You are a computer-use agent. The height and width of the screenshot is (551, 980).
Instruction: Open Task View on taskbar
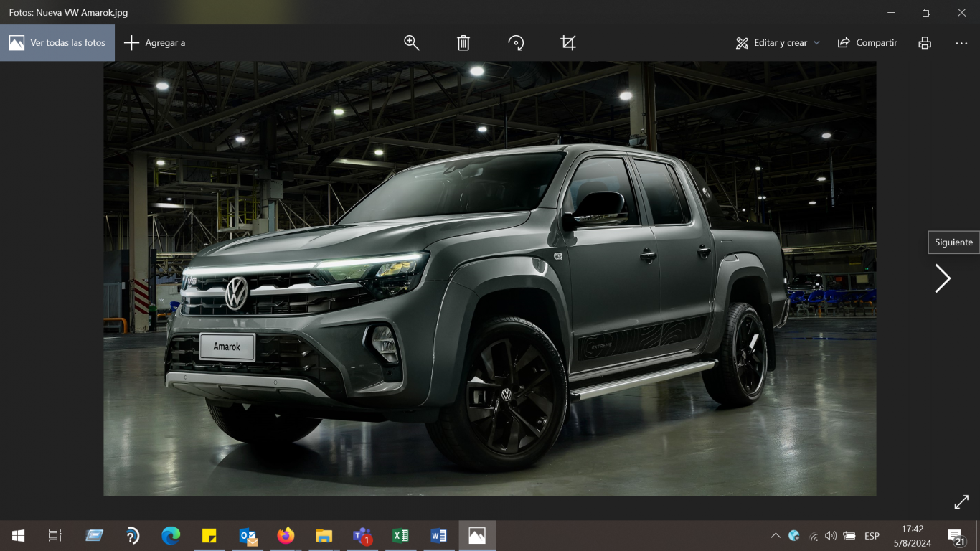coord(55,536)
